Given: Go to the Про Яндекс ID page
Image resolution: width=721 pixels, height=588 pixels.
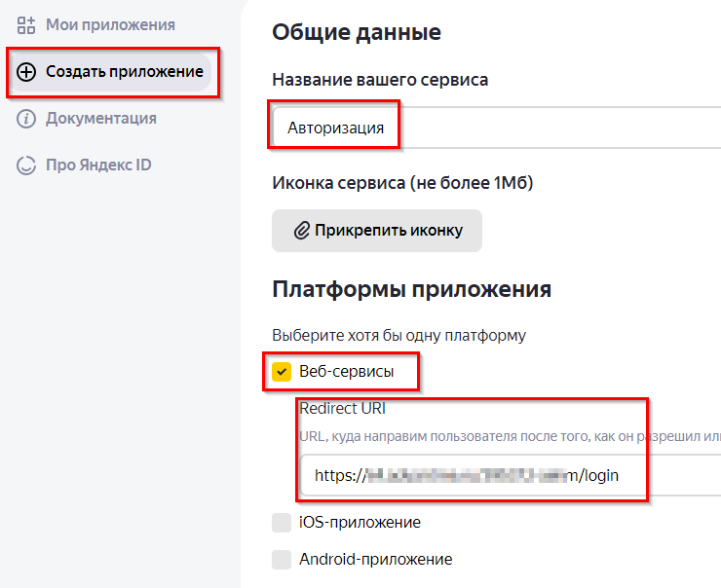Looking at the screenshot, I should [98, 165].
